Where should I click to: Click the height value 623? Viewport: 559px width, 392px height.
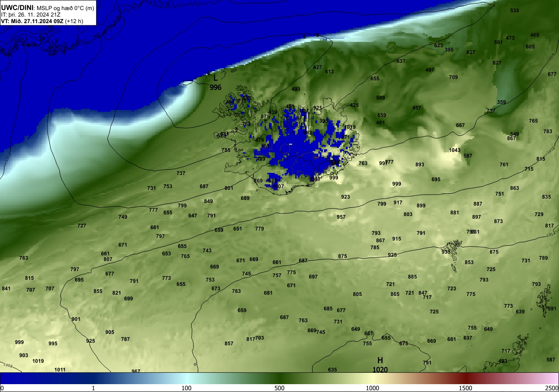439,45
